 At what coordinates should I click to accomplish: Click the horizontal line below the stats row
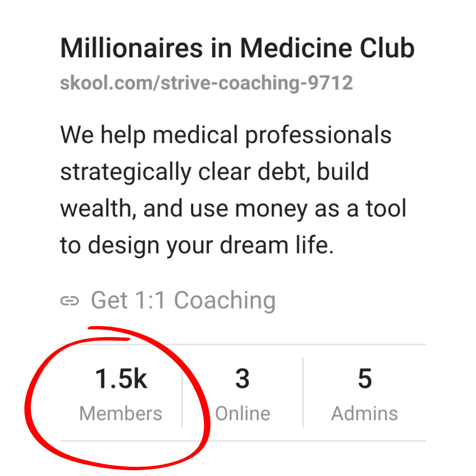309,440
